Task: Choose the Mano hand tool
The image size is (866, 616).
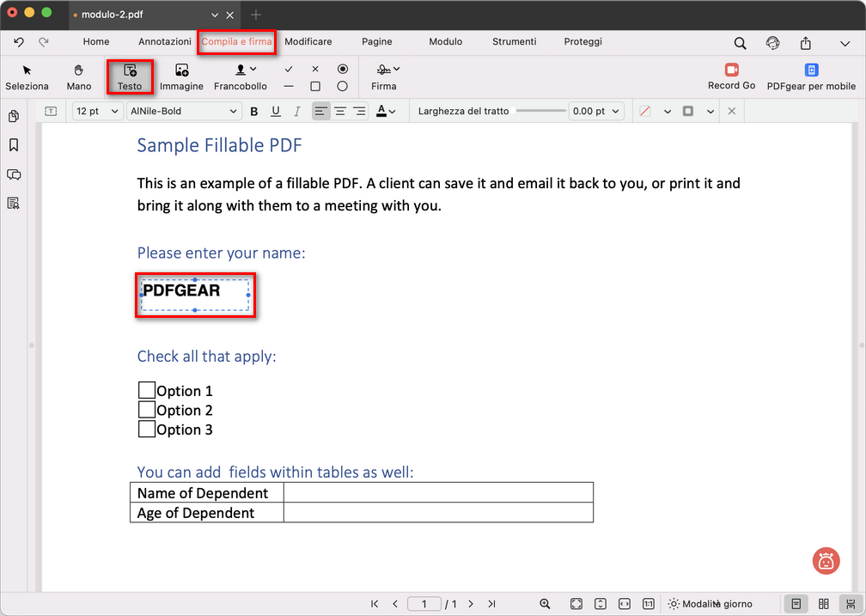Action: [79, 76]
